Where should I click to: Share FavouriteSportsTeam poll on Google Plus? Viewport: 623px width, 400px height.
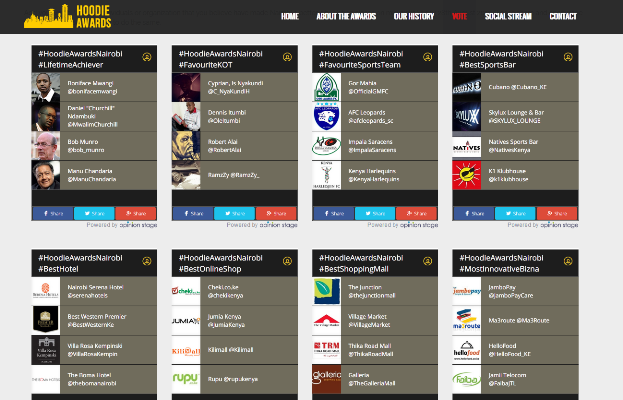(416, 213)
